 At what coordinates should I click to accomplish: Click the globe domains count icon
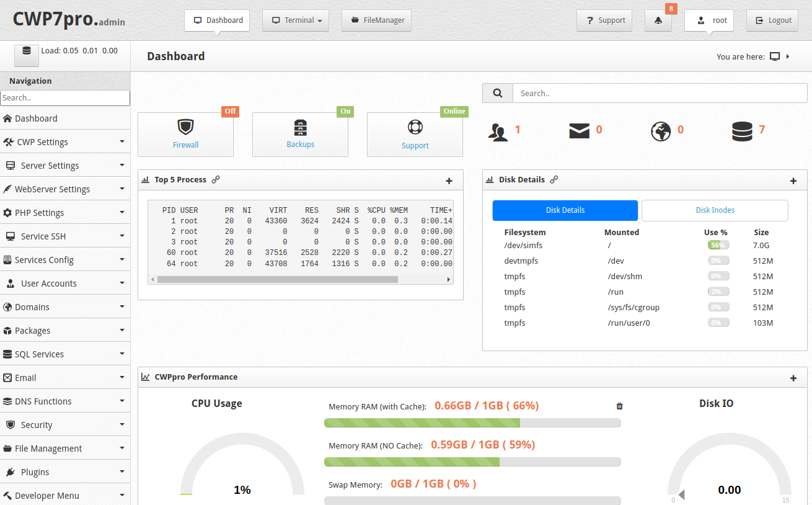coord(661,132)
